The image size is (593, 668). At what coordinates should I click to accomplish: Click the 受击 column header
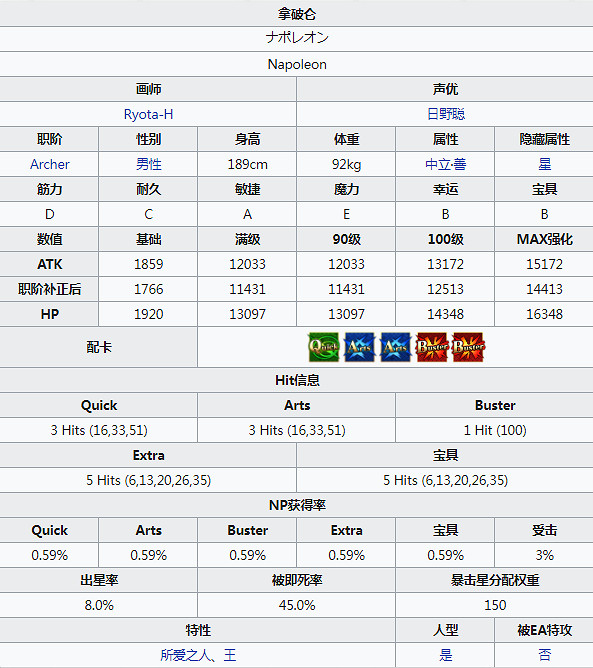(544, 530)
